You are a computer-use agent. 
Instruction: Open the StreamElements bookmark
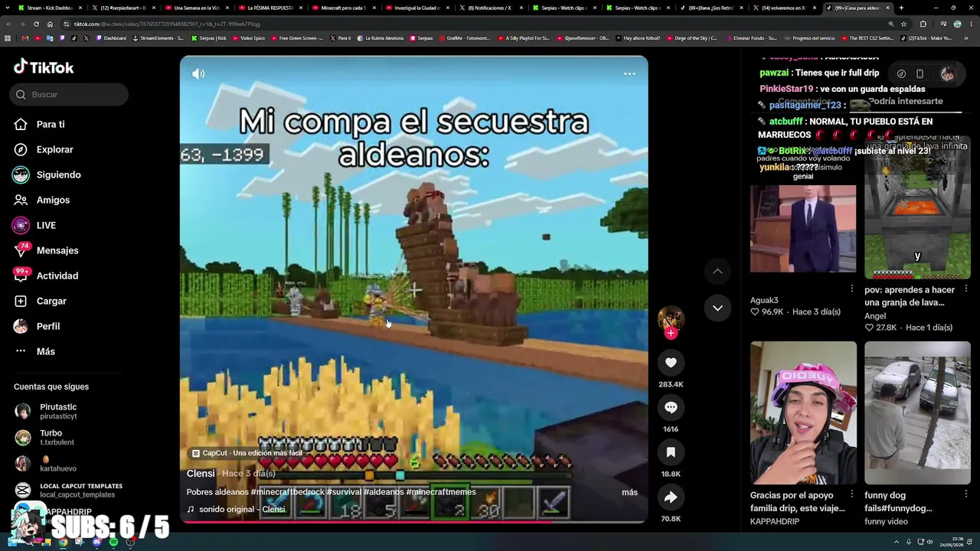click(x=158, y=37)
